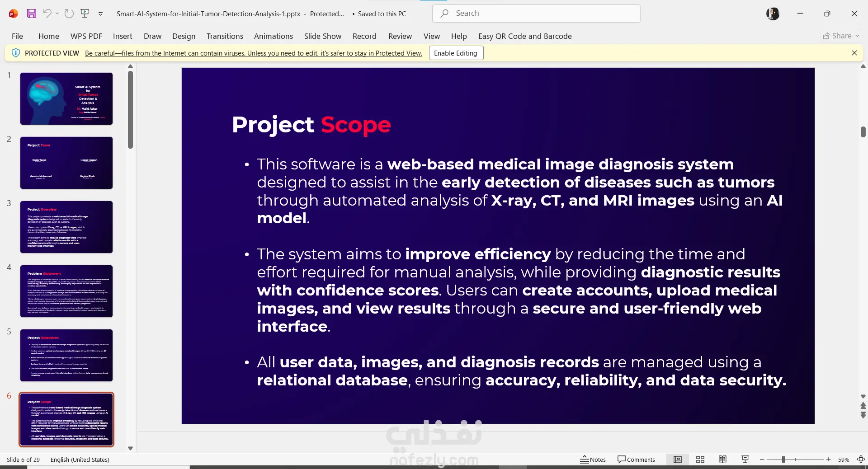This screenshot has height=469, width=868.
Task: Switch to Slide Sorter view icon
Action: point(700,460)
